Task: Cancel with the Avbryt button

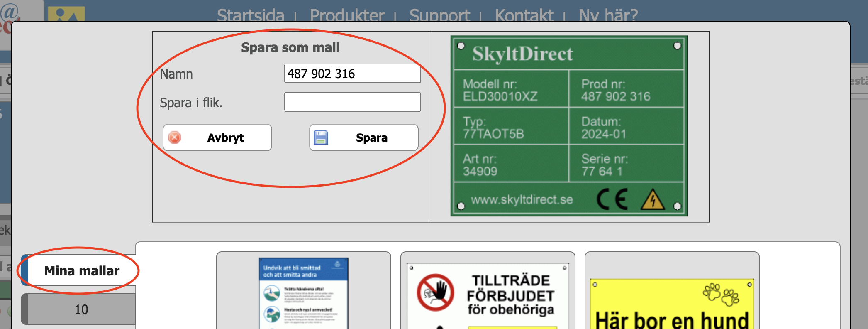Action: (x=217, y=137)
